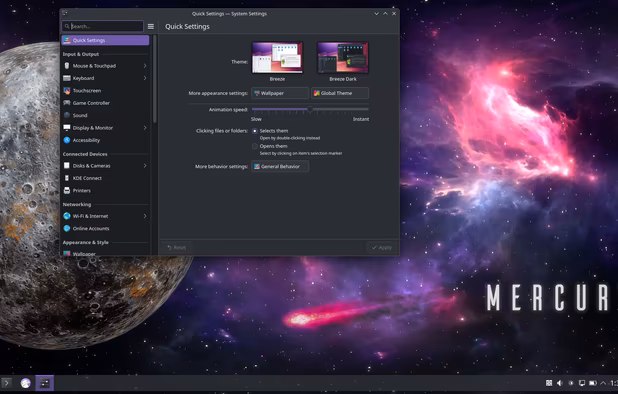This screenshot has width=618, height=394.
Task: Click the KDE Connect phone icon
Action: coord(67,178)
